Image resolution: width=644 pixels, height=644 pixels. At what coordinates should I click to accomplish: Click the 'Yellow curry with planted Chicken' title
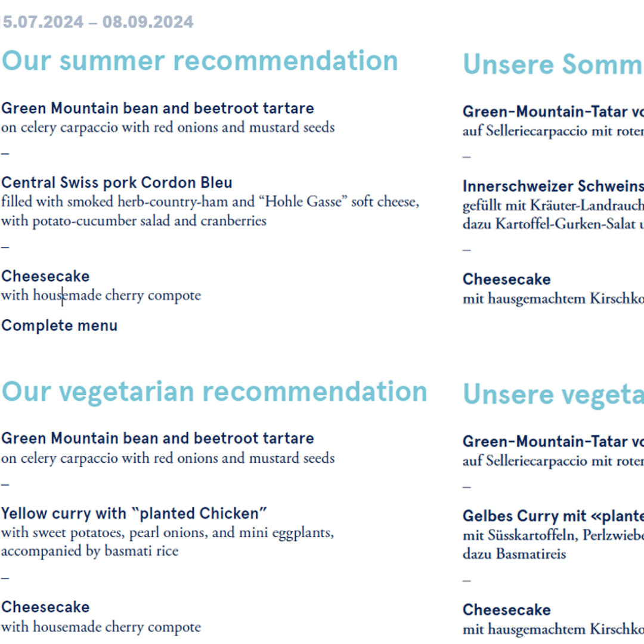click(x=134, y=513)
